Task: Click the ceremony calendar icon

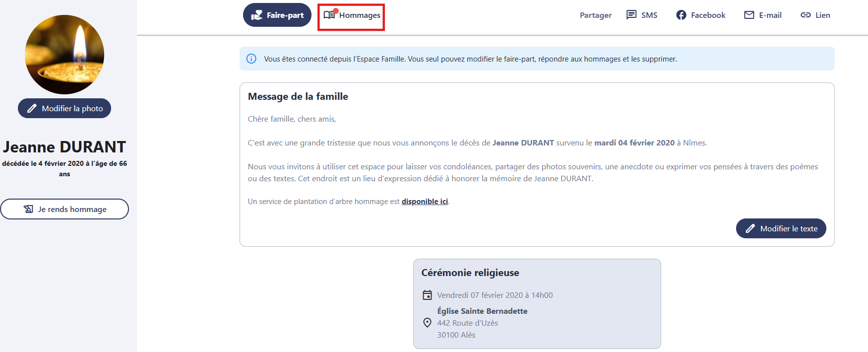Action: point(427,295)
